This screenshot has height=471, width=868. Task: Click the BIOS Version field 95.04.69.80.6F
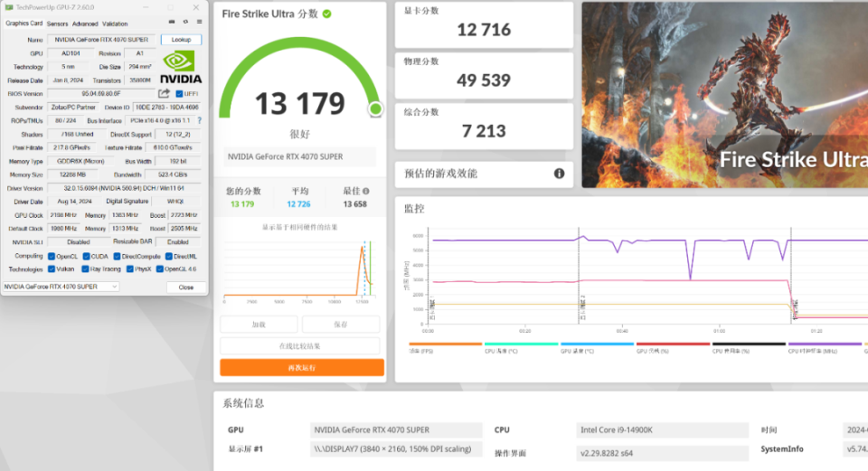[101, 93]
